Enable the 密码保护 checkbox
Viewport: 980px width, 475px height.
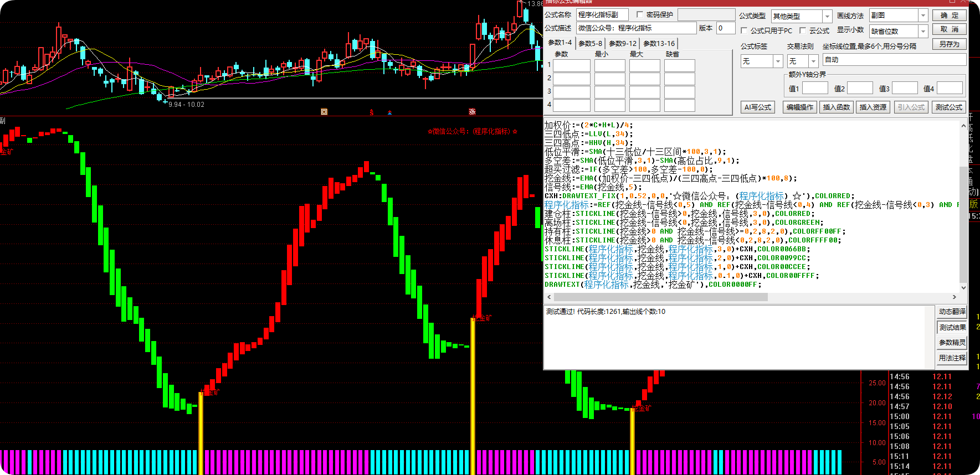coord(640,14)
